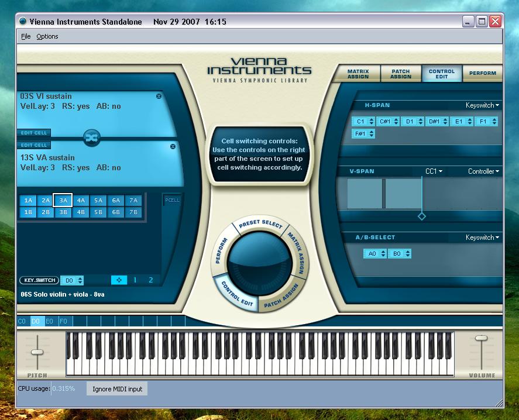This screenshot has width=519, height=420.
Task: Select cell 4B in the matrix grid
Action: tap(81, 212)
